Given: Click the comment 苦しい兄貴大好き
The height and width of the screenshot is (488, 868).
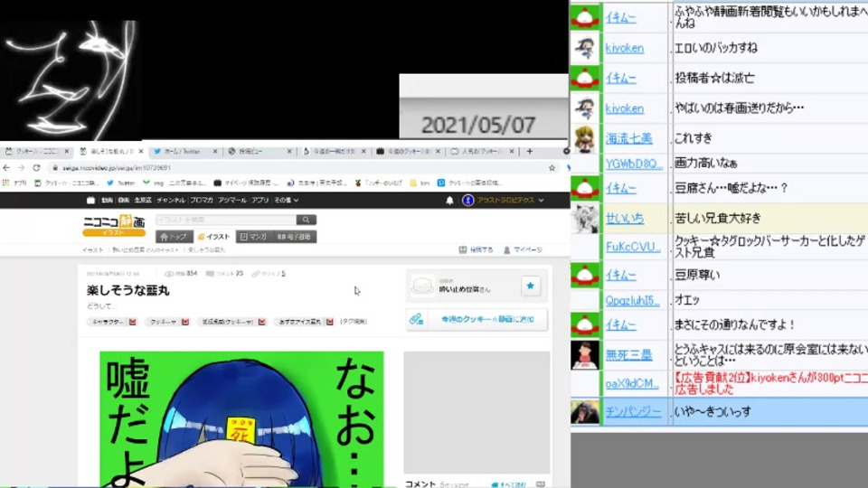Looking at the screenshot, I should 717,218.
